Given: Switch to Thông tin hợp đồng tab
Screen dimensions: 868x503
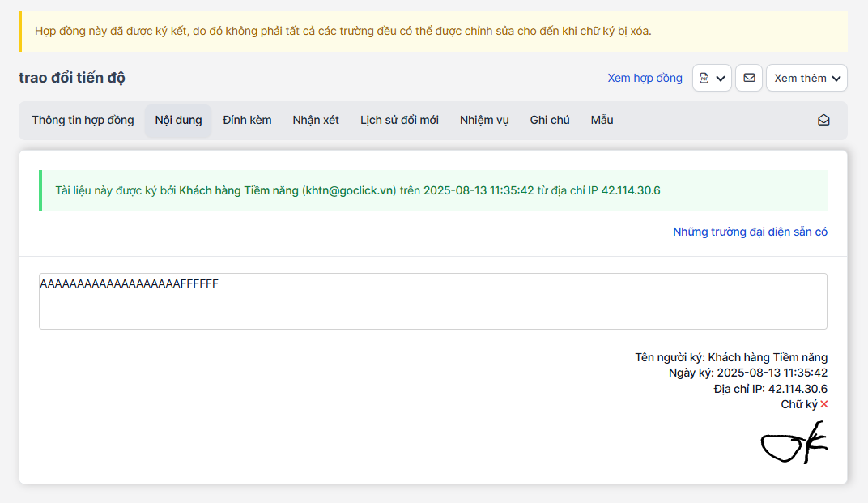Looking at the screenshot, I should pos(83,120).
